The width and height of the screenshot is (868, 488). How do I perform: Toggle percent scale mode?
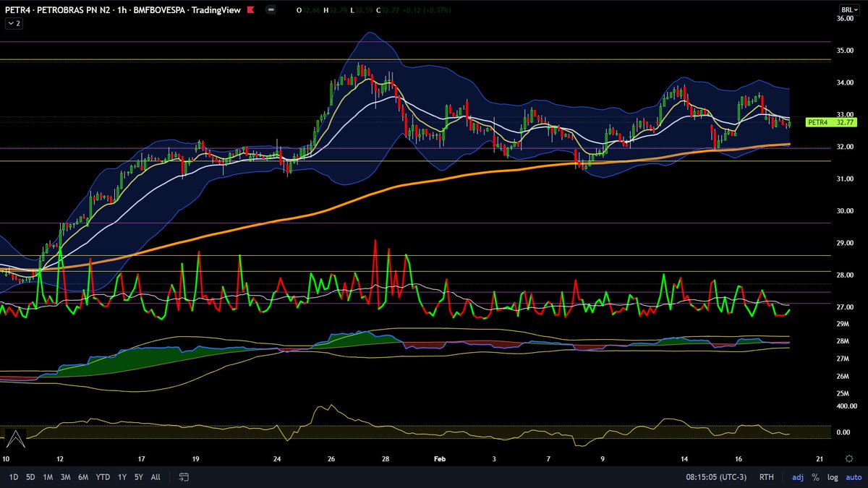coord(815,477)
